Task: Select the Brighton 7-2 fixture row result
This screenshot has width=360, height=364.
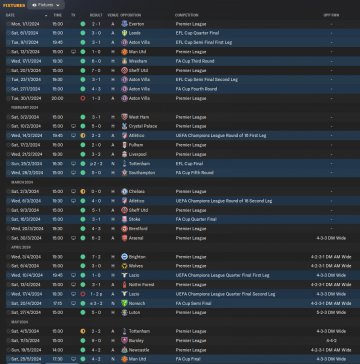Action: coord(96,257)
